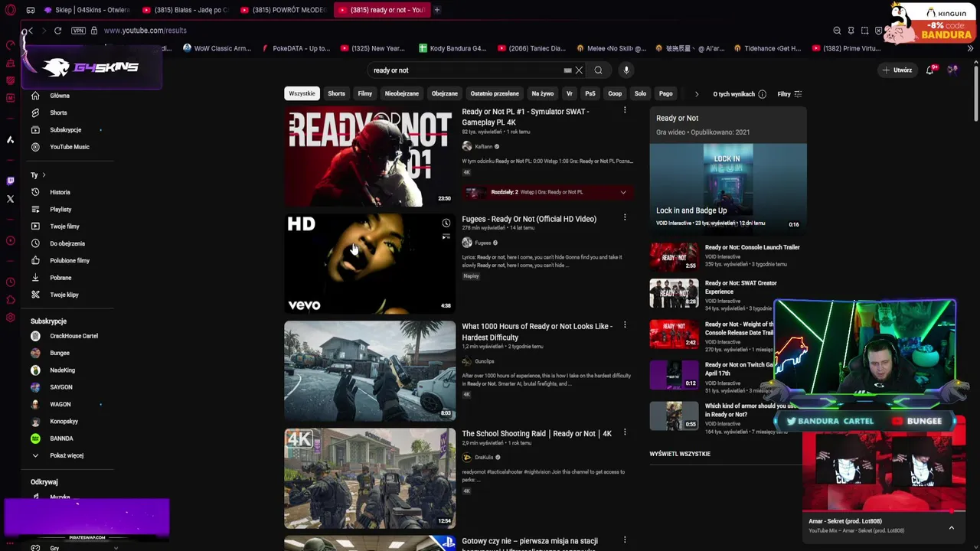980x551 pixels.
Task: Open the PokeDATA bookmark
Action: tap(296, 48)
